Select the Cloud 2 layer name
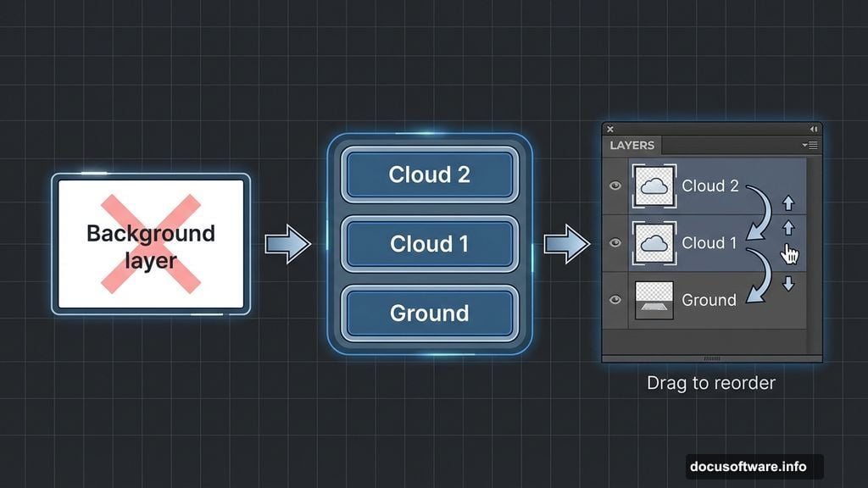The image size is (868, 488). tap(710, 186)
